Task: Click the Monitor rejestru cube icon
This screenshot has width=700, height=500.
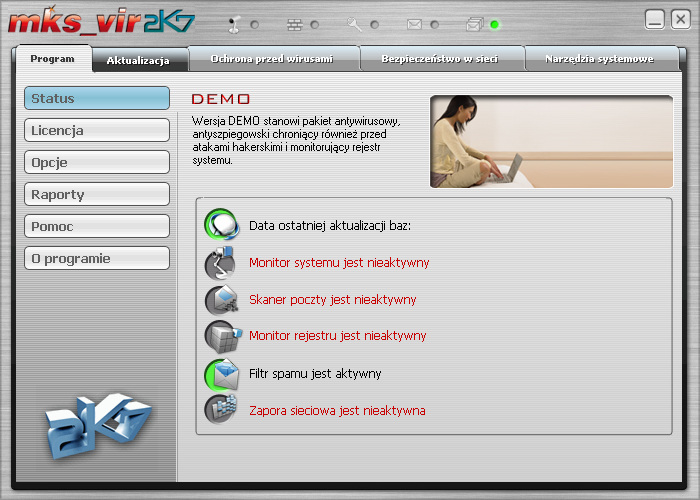Action: pyautogui.click(x=223, y=336)
